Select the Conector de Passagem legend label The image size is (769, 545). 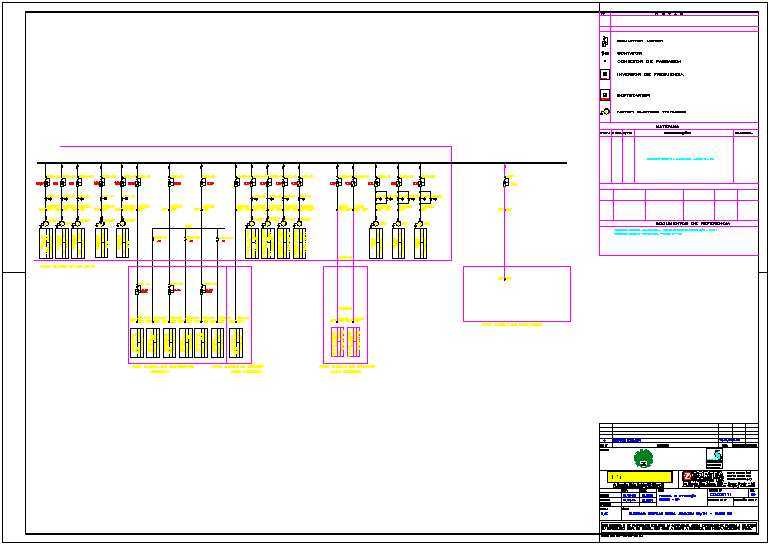pyautogui.click(x=649, y=61)
